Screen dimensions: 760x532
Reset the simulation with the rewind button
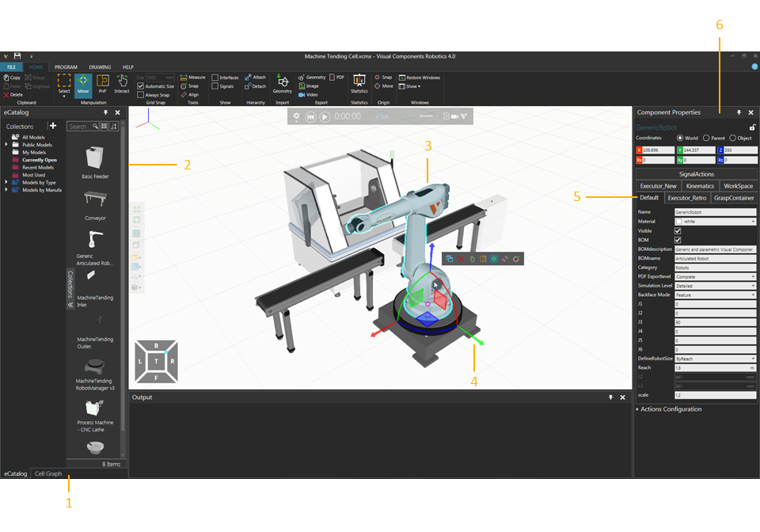pyautogui.click(x=311, y=116)
